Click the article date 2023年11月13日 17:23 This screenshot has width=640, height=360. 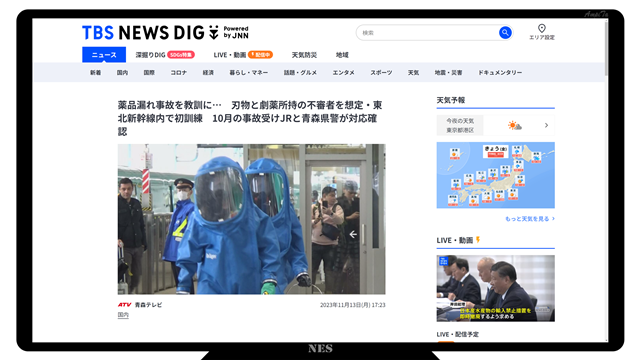tap(353, 305)
